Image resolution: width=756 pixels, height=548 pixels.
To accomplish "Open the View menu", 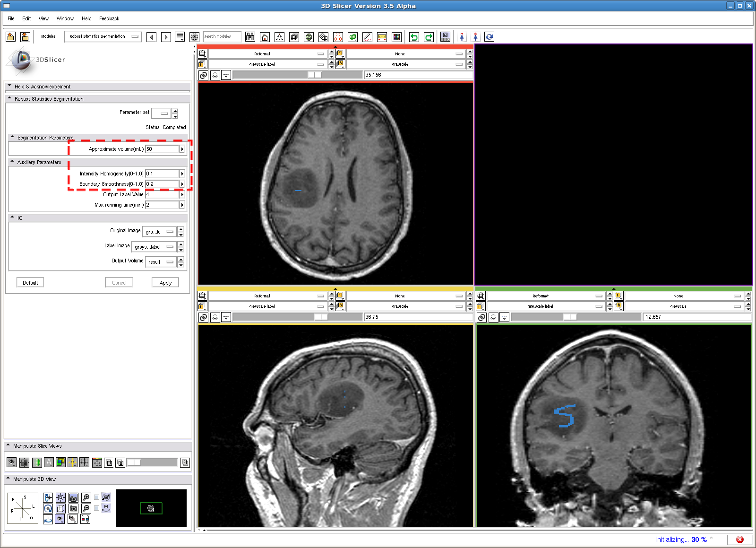I will click(x=43, y=18).
